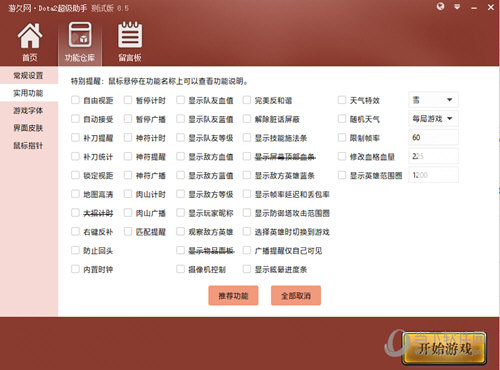
Task: Check the 修改血格血量 option
Action: pyautogui.click(x=342, y=156)
